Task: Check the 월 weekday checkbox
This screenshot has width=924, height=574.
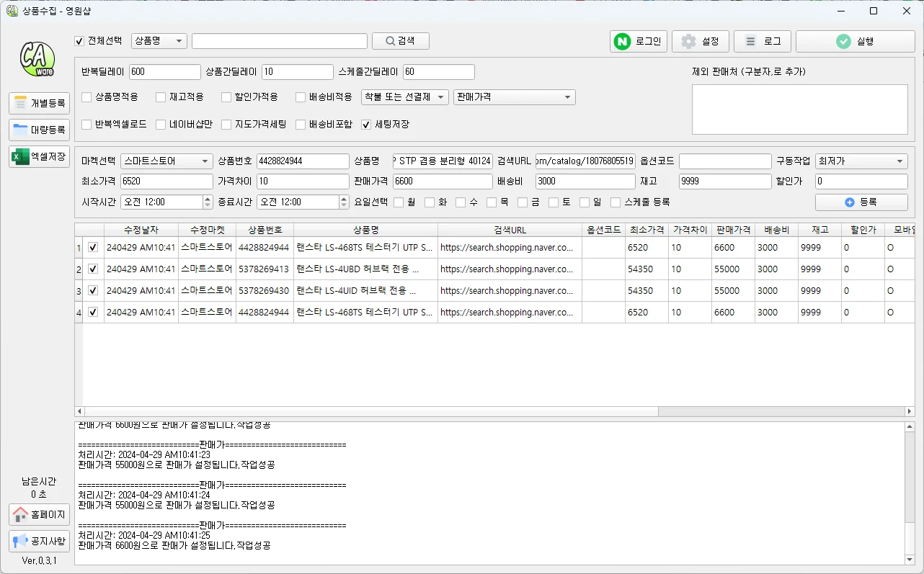Action: pos(399,202)
